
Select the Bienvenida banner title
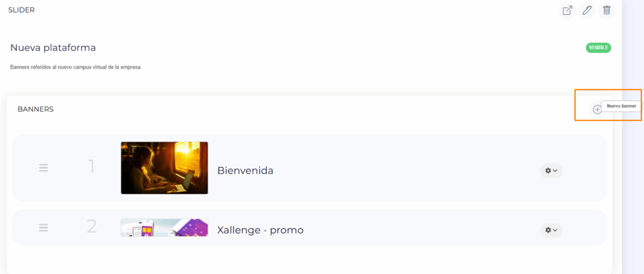[x=245, y=170]
